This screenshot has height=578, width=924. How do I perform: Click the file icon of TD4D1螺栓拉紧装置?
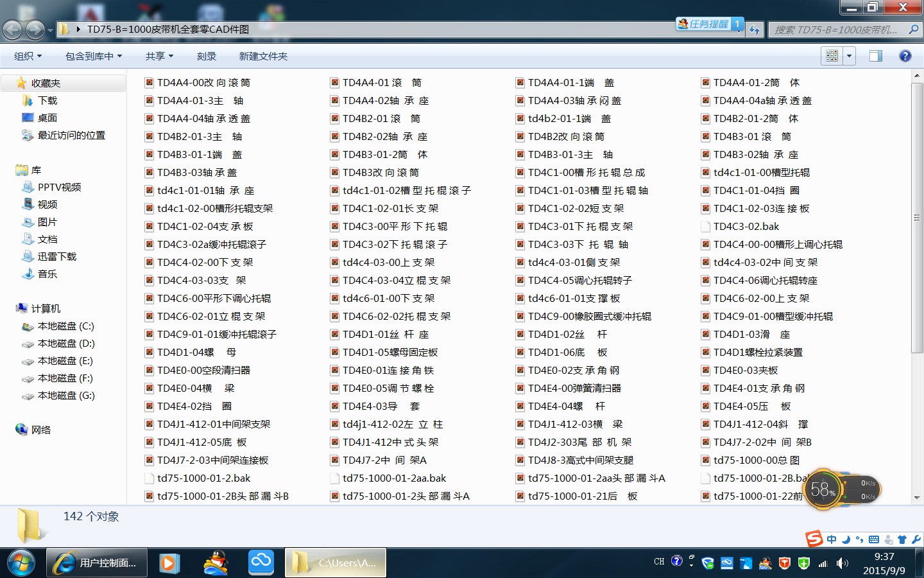coord(705,352)
